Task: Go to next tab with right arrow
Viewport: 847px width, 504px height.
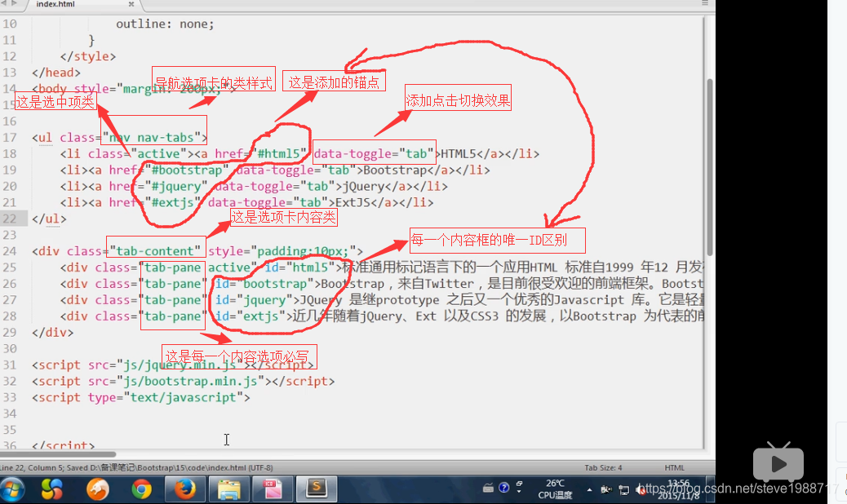Action: [14, 3]
